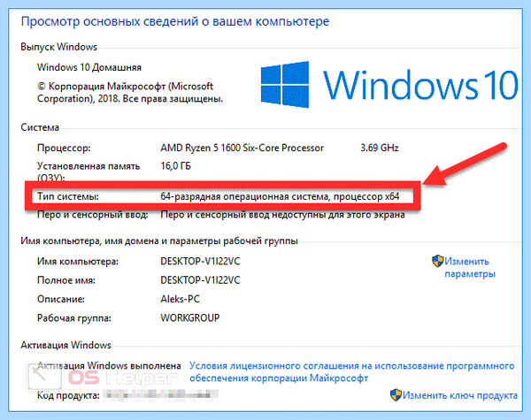Select the AMD Ryzen 5 1600 processor text
Image resolution: width=531 pixels, height=420 pixels.
coord(242,148)
